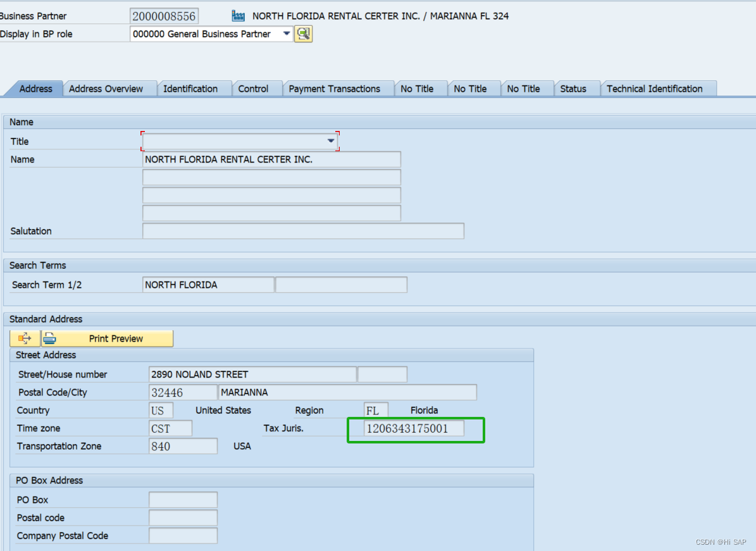Screen dimensions: 756x551
Task: Click the USA transportation zone description
Action: click(x=242, y=446)
